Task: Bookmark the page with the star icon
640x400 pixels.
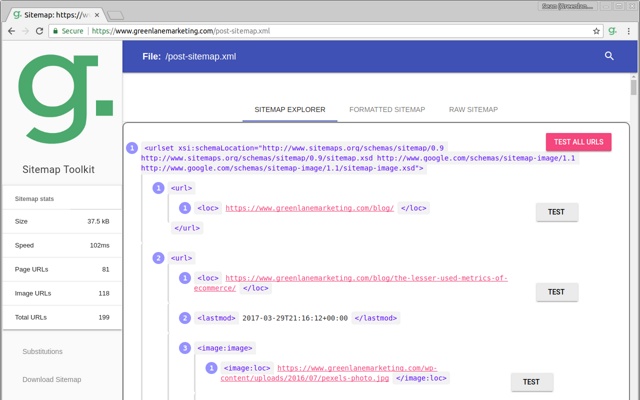Action: click(596, 31)
